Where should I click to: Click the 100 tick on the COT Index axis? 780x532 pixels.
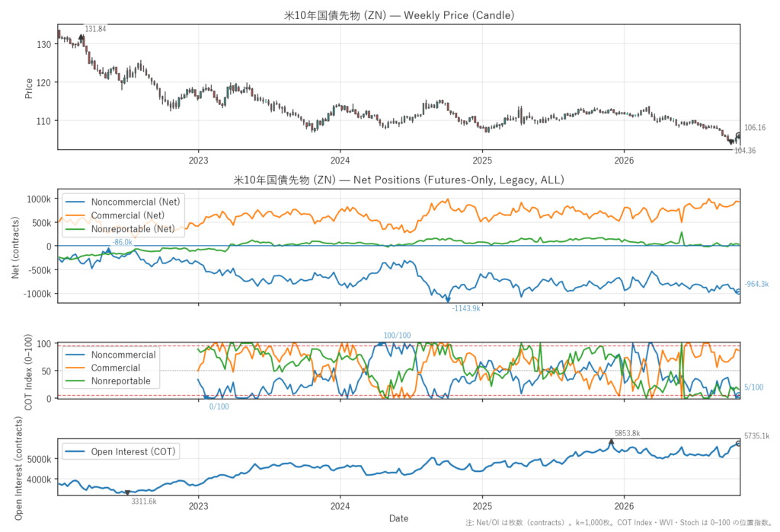(x=44, y=343)
